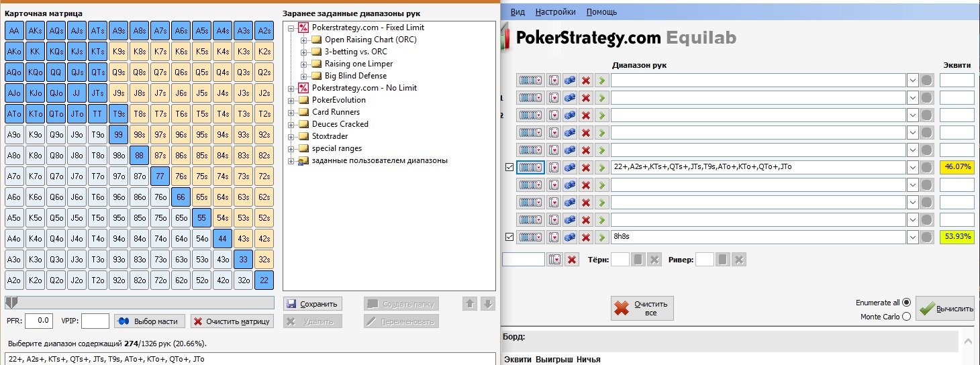Select the Enumerate all radio button
980x365 pixels.
(x=907, y=303)
